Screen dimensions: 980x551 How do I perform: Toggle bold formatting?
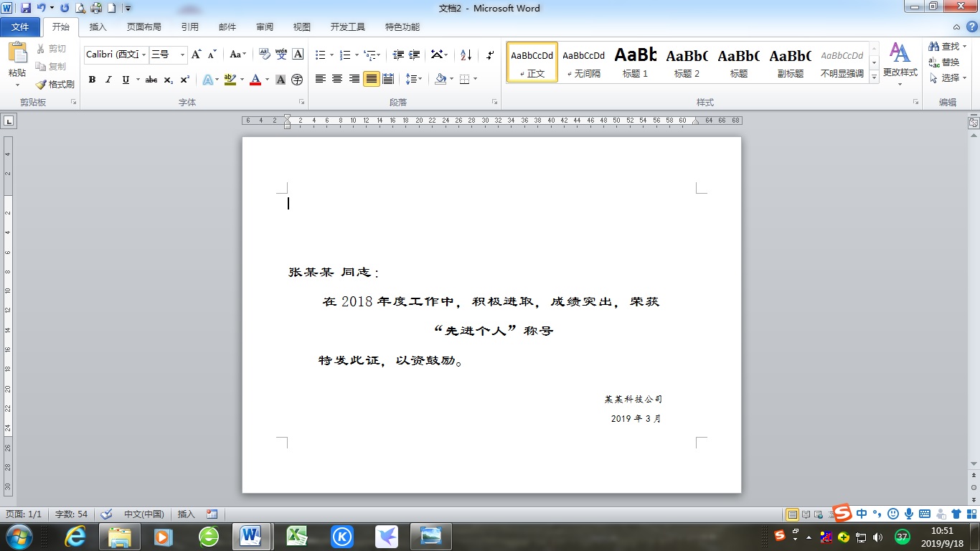tap(92, 80)
